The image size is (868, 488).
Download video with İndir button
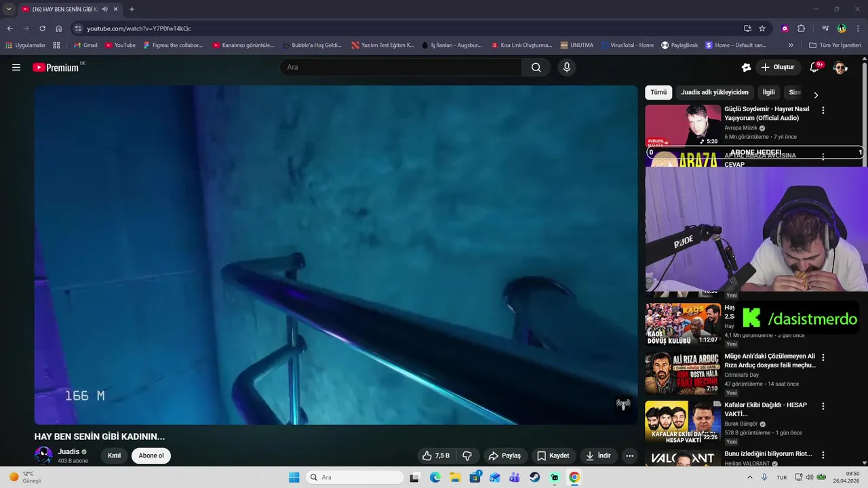(x=598, y=455)
